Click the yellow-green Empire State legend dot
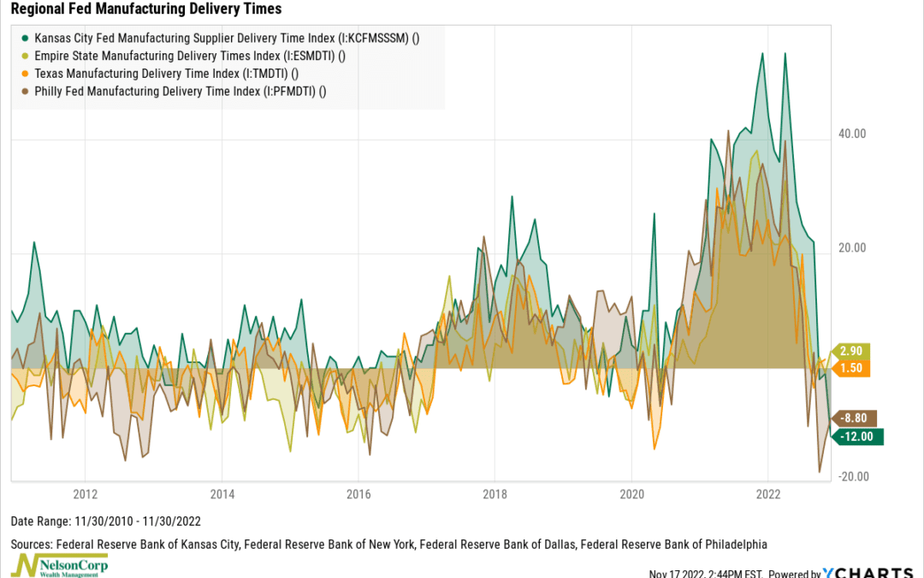This screenshot has width=924, height=578. click(26, 56)
